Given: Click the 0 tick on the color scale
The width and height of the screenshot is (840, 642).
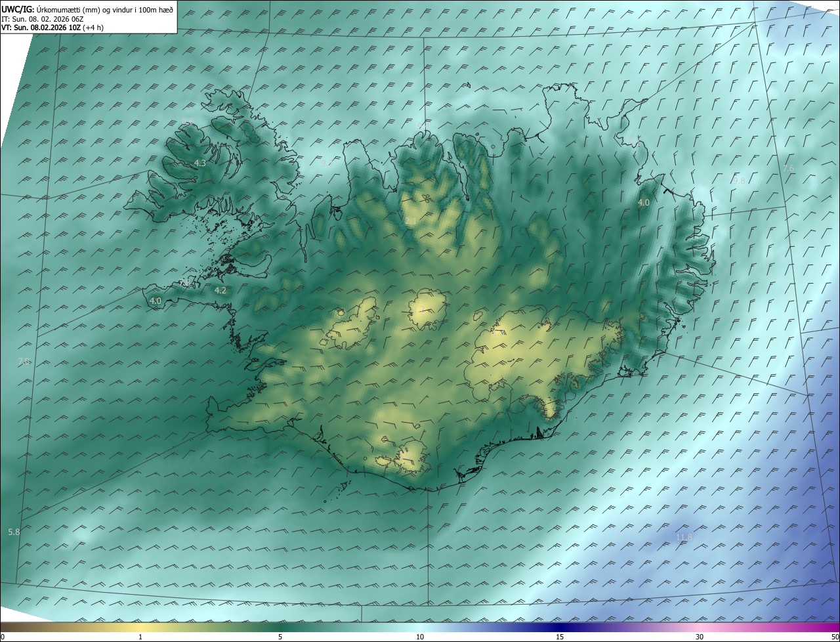Looking at the screenshot, I should click(x=3, y=637).
